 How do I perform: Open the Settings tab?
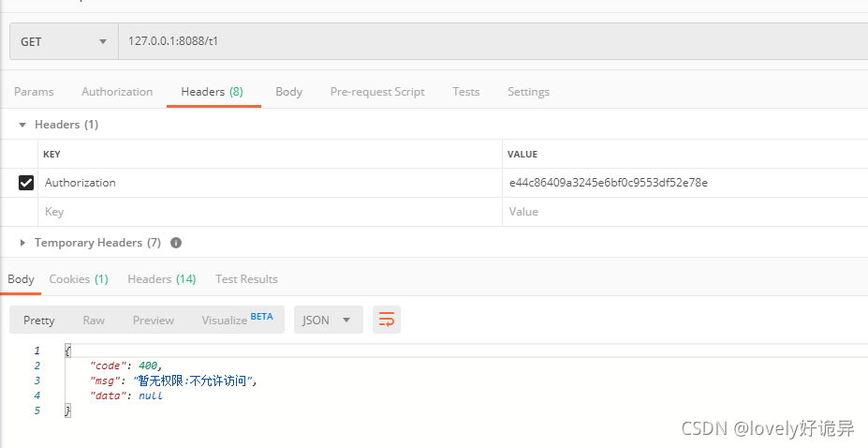[x=529, y=92]
